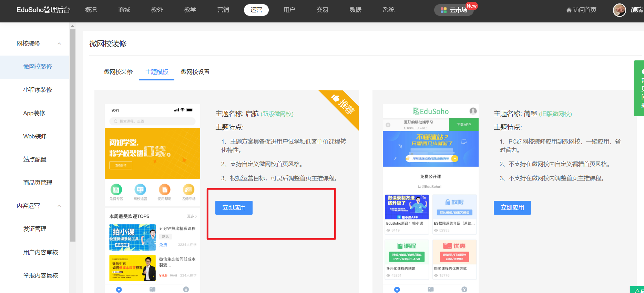Image resolution: width=644 pixels, height=293 pixels.
Task: Select 用户内容审核 in the sidebar
Action: [41, 252]
